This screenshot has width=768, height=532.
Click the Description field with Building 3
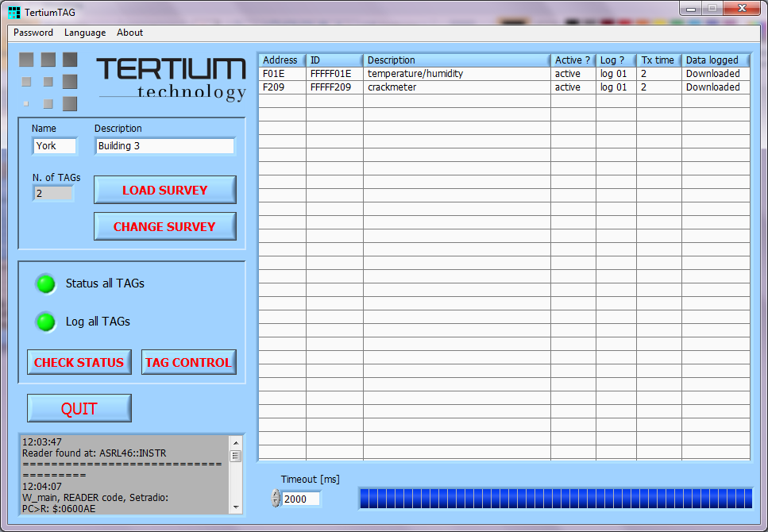point(165,146)
